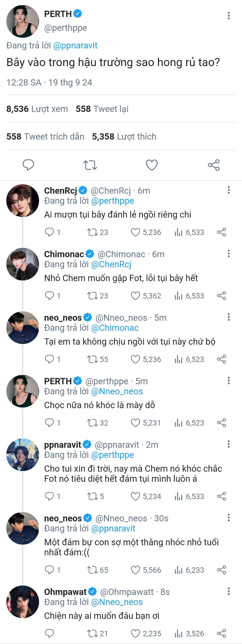
Task: Reply to the main tweet via the comment bubble
Action: [28, 165]
